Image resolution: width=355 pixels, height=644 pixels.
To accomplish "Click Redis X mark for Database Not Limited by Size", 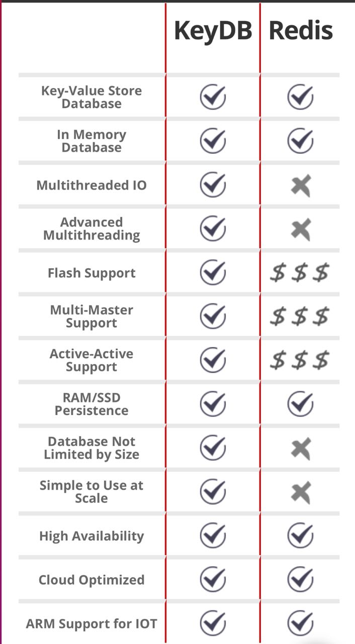I will [x=301, y=448].
